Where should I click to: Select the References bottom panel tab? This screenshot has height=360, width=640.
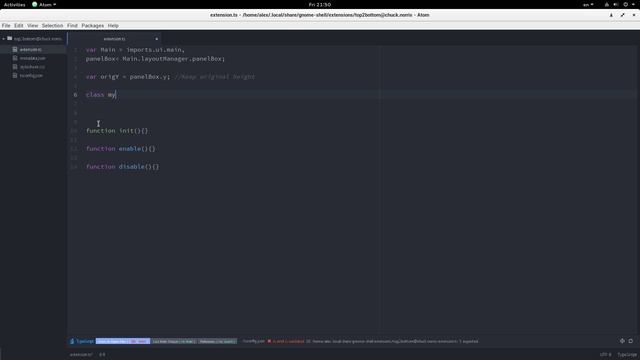tap(218, 341)
